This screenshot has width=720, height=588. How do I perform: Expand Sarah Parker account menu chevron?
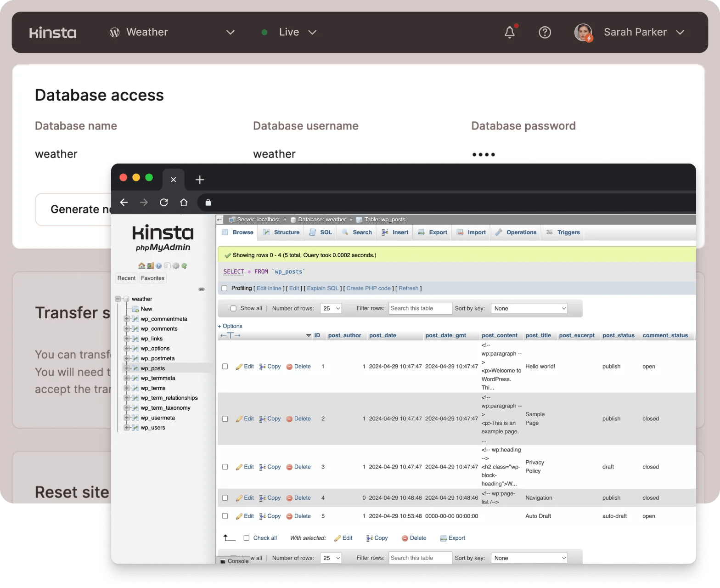[680, 32]
